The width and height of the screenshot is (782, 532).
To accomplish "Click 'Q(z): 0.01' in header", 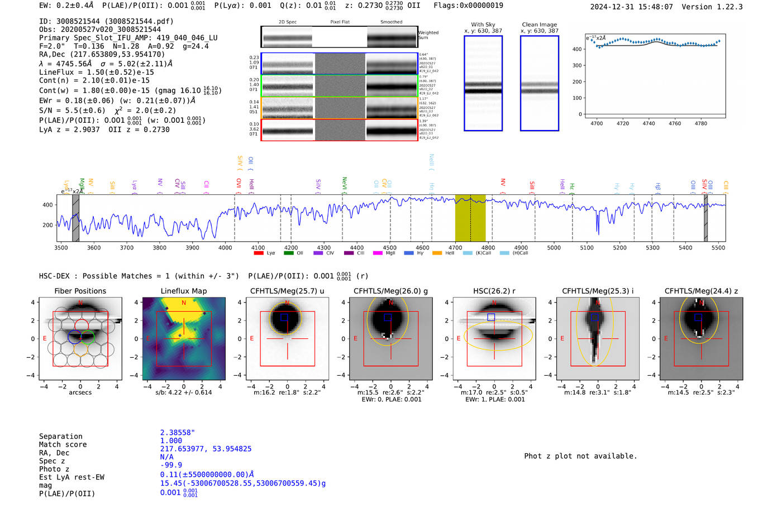I will pyautogui.click(x=301, y=6).
